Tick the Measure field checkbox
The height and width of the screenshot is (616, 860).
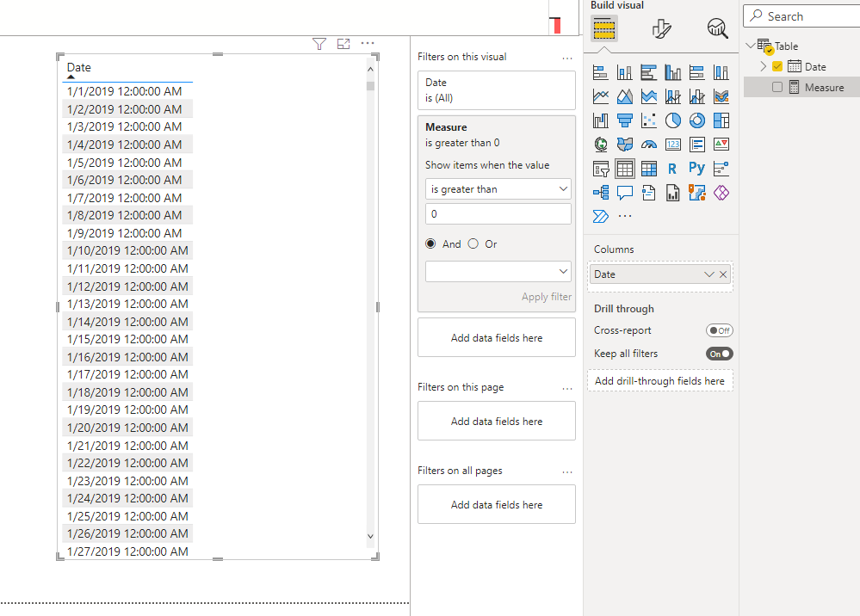tap(777, 87)
